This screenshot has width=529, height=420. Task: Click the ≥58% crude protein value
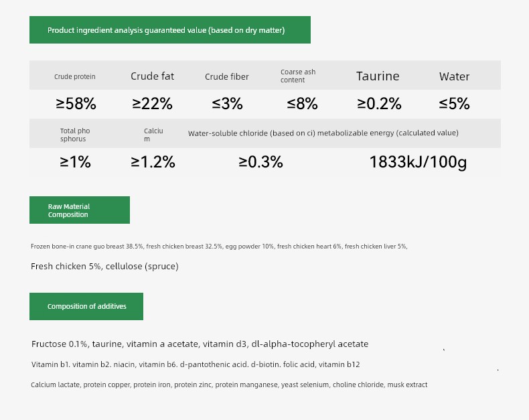76,104
